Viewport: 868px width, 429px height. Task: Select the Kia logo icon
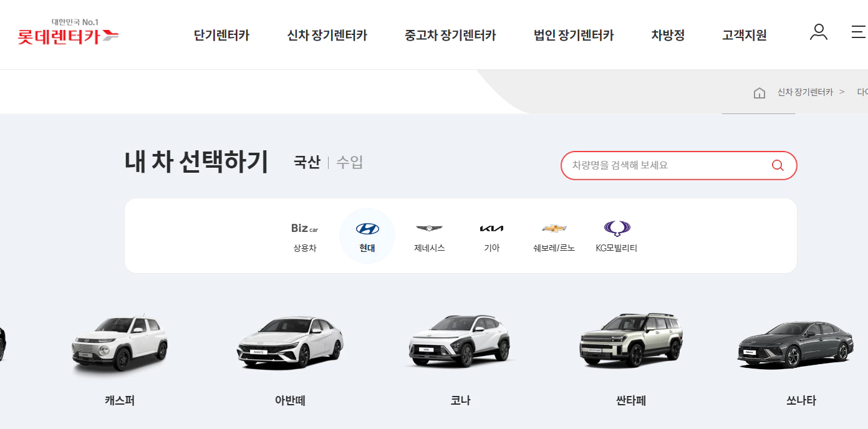click(x=491, y=229)
